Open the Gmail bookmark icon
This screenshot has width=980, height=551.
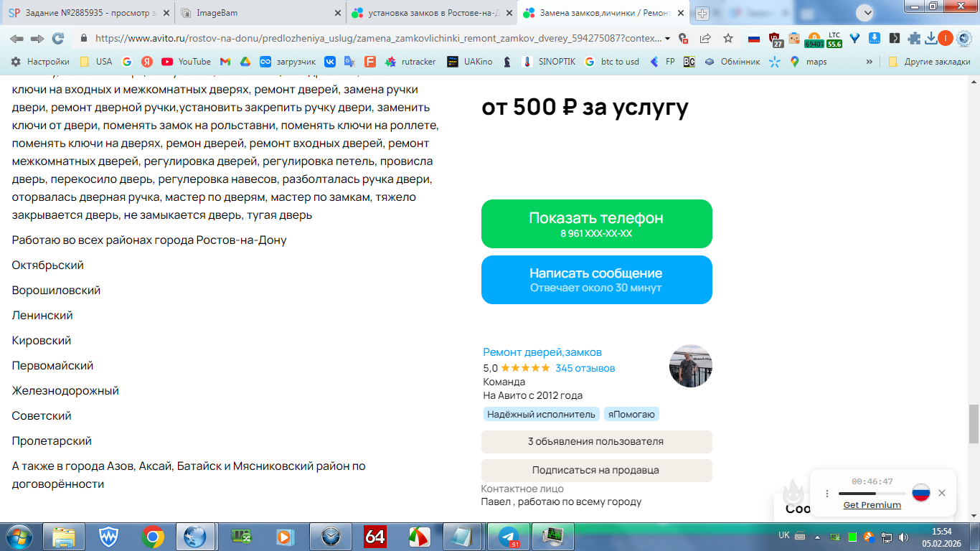pyautogui.click(x=225, y=62)
